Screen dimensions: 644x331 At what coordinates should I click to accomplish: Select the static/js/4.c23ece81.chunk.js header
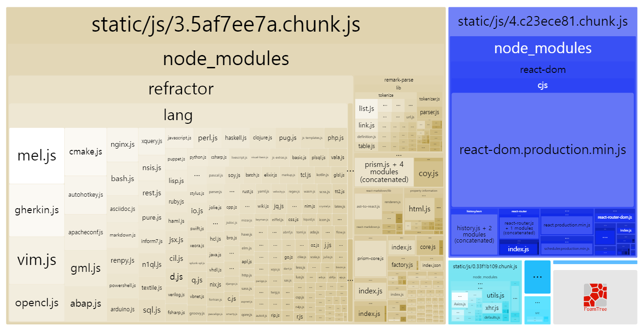(x=543, y=22)
